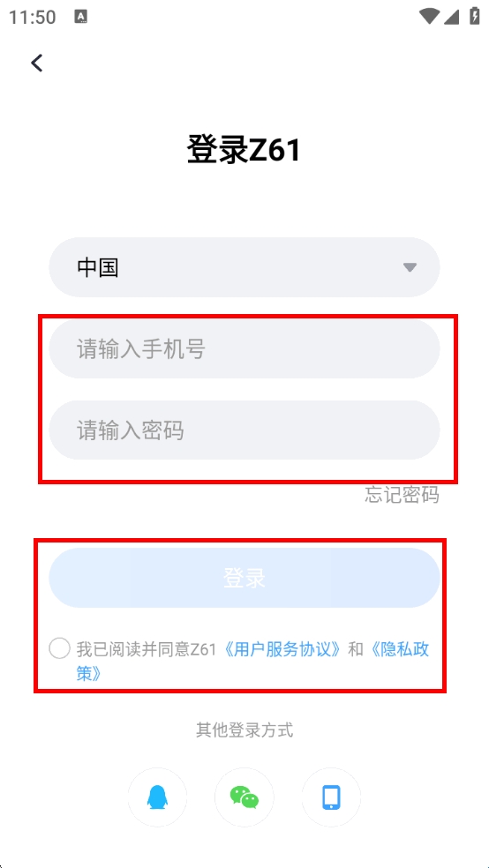Open the 中国 country selector

pos(244,267)
